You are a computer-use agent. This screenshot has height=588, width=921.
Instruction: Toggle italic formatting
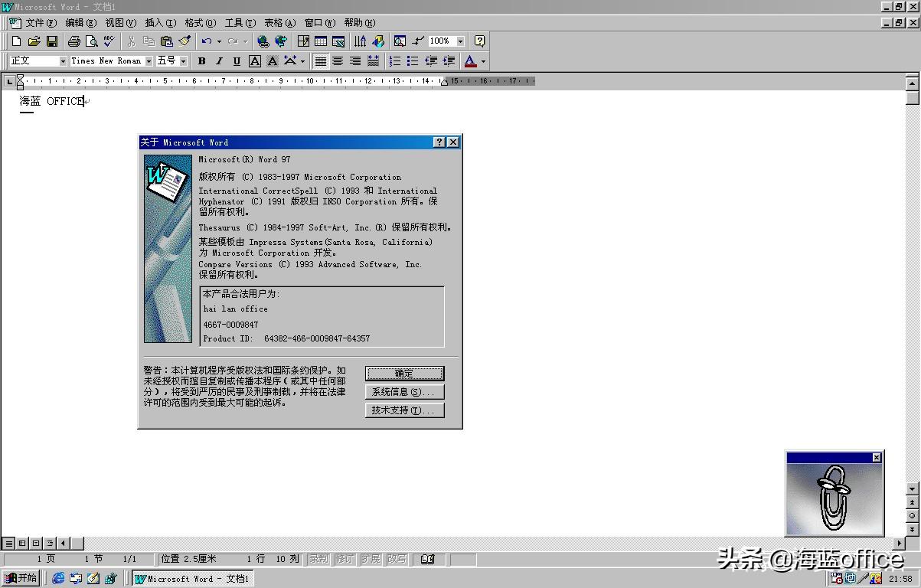[219, 61]
